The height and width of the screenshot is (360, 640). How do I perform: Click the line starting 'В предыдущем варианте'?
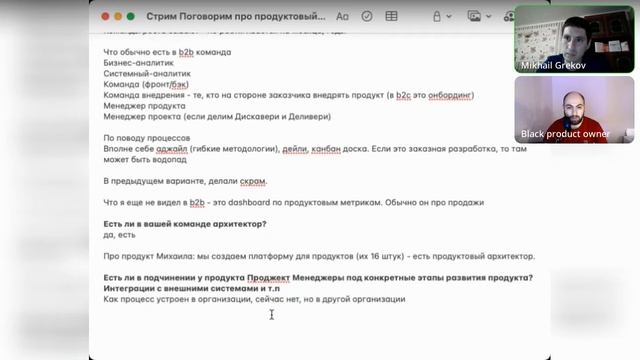pos(185,181)
